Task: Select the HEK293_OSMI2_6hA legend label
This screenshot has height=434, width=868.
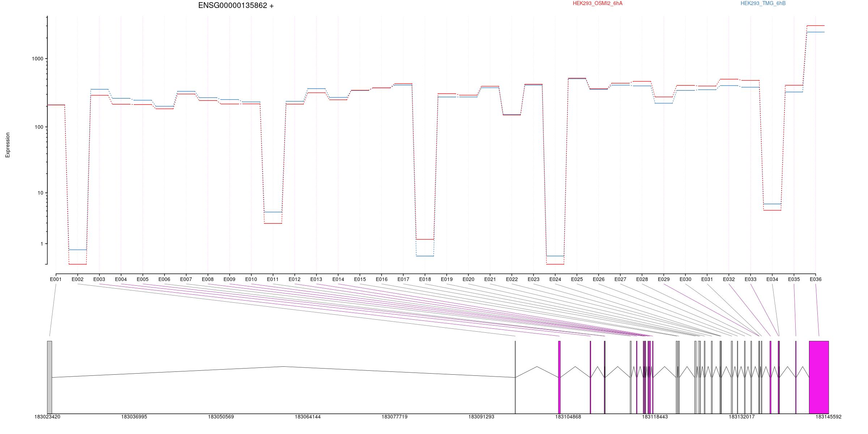Action: 597,3
